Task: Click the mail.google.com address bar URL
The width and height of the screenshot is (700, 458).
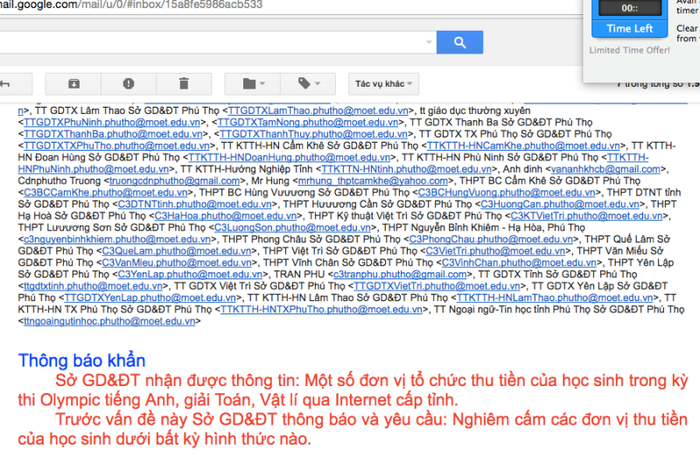Action: pos(130,4)
